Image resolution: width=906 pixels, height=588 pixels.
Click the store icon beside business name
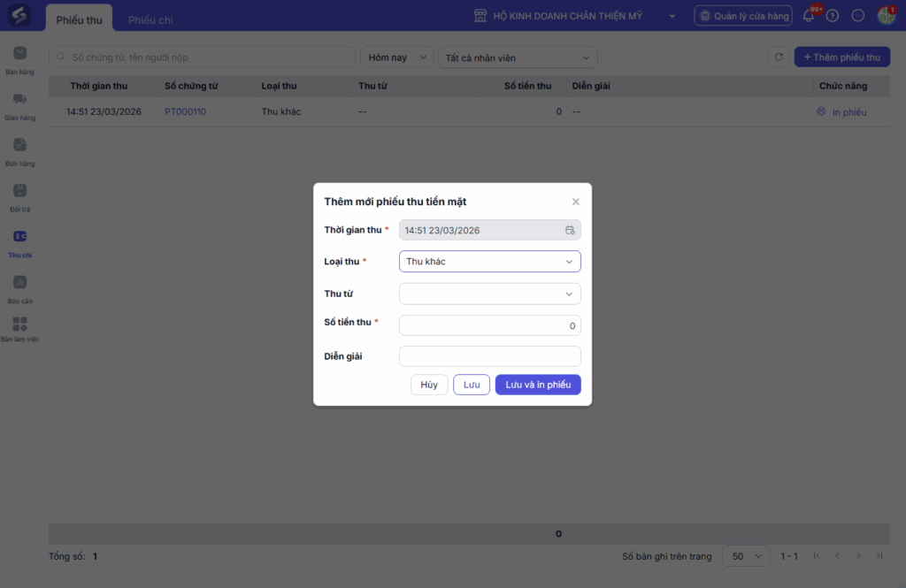480,16
